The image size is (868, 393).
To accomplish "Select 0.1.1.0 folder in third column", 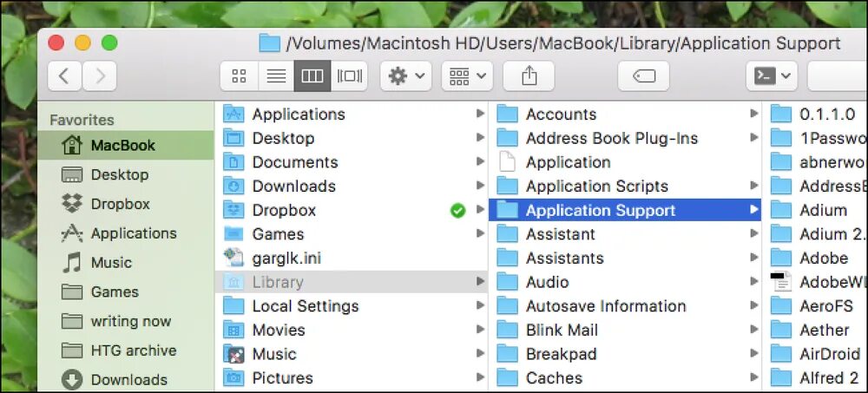I will point(815,115).
